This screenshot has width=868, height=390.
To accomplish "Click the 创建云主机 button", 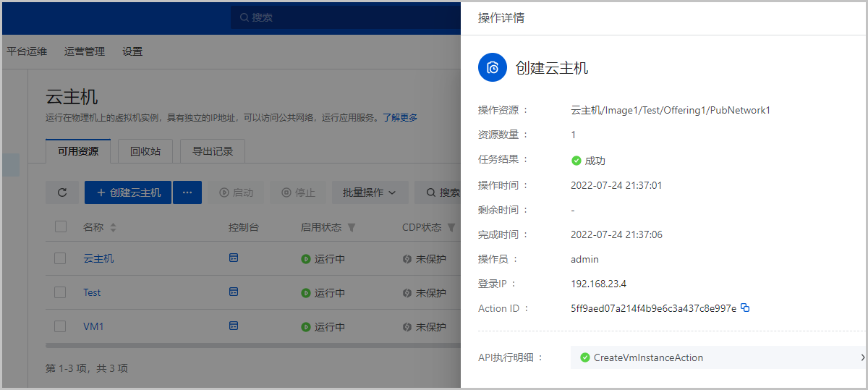I will pos(128,192).
